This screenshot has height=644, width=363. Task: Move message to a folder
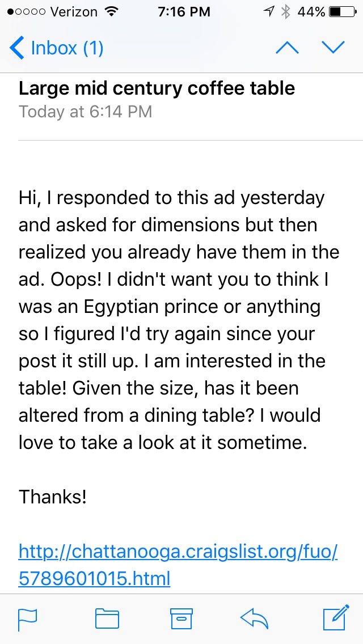[107, 619]
